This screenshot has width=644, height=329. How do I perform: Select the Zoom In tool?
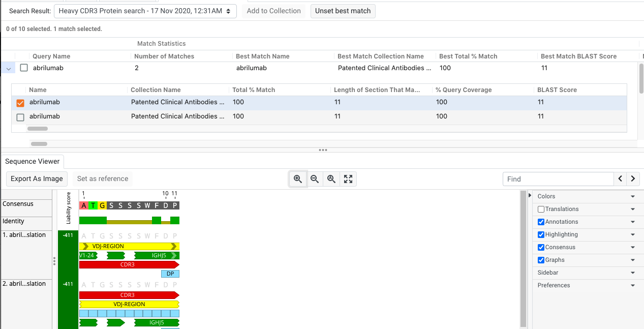point(298,178)
